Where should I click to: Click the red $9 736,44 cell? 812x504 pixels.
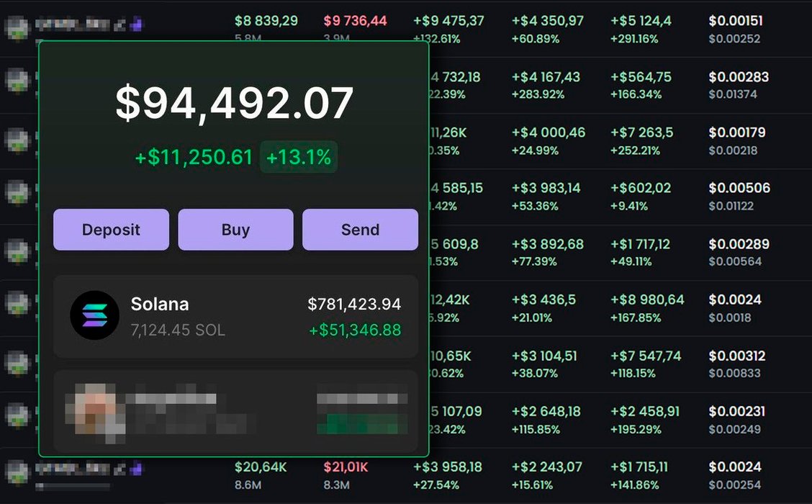pos(355,21)
